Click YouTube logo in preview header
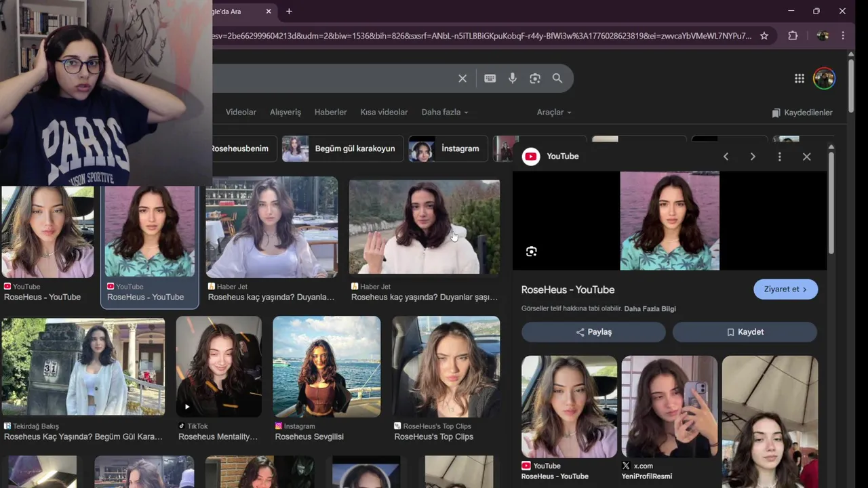The height and width of the screenshot is (488, 868). [531, 157]
